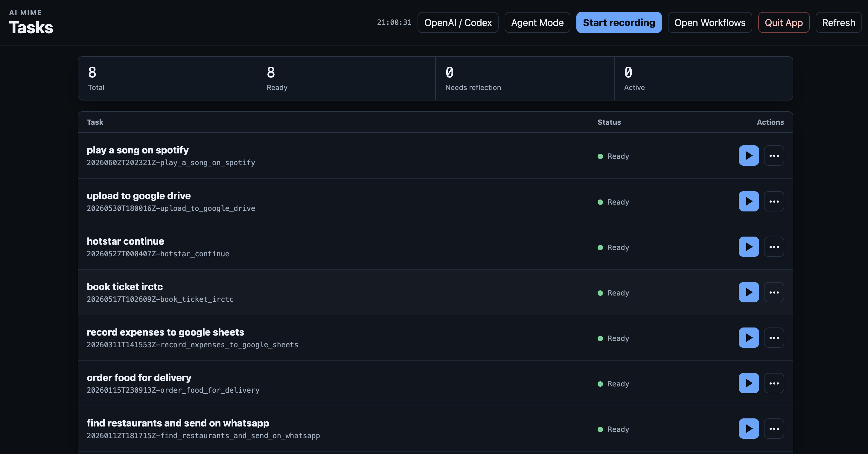Click ID 20260311T141553Z-record_expenses_to_google_sheets
Image resolution: width=868 pixels, height=454 pixels.
click(192, 345)
